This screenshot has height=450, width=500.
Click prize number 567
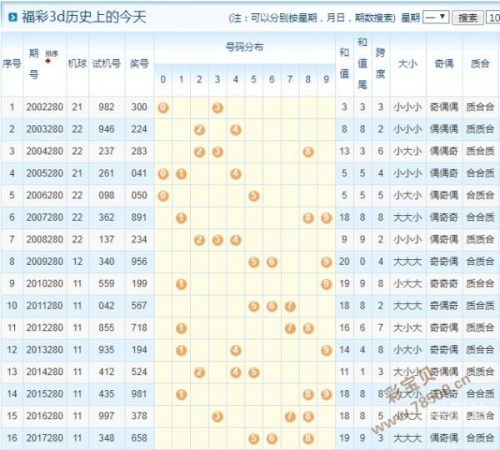pos(139,306)
